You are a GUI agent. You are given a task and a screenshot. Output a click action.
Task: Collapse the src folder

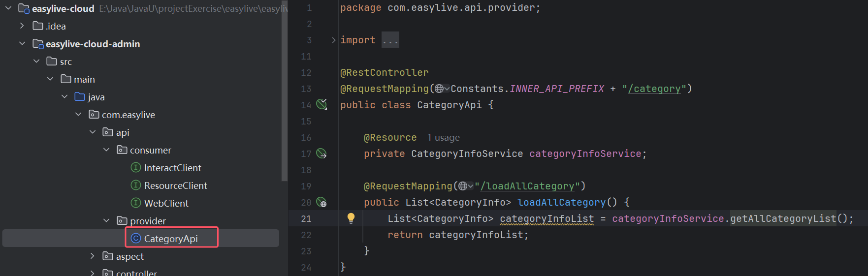tap(36, 61)
